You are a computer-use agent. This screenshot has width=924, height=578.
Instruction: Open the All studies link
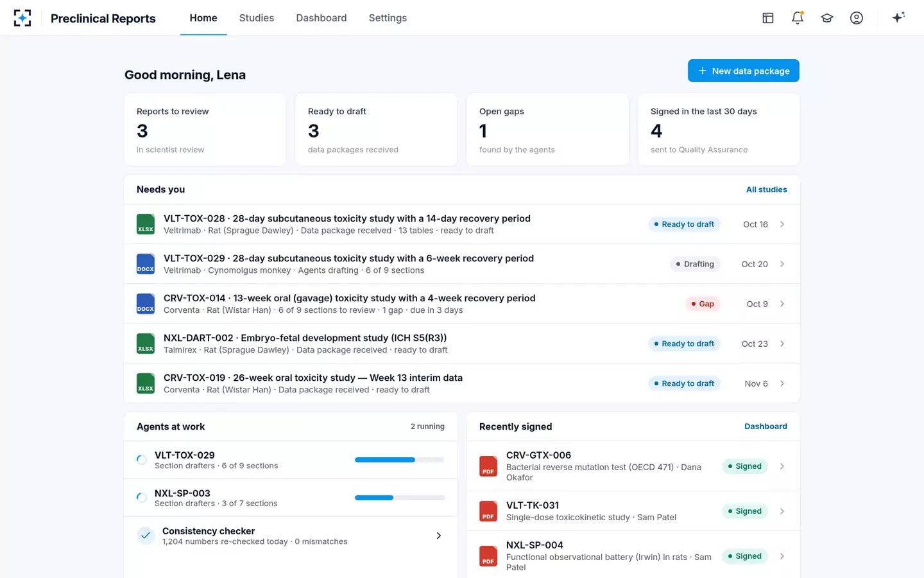click(767, 189)
